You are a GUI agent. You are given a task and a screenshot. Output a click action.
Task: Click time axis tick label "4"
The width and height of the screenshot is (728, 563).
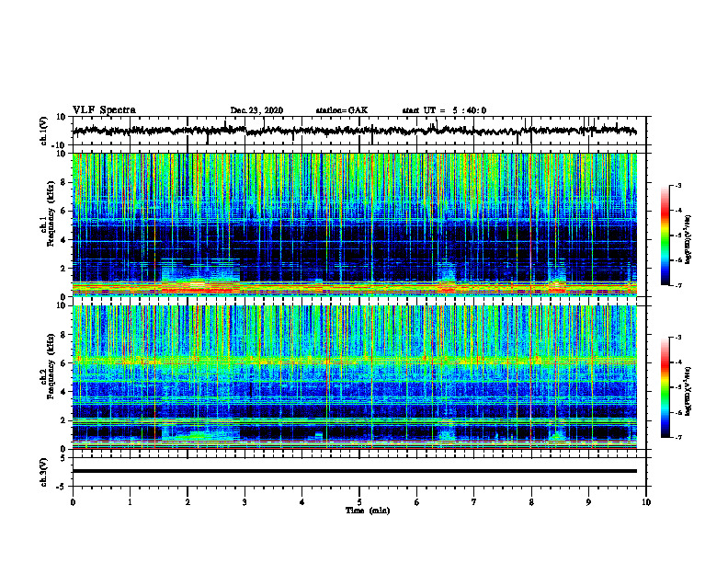302,502
